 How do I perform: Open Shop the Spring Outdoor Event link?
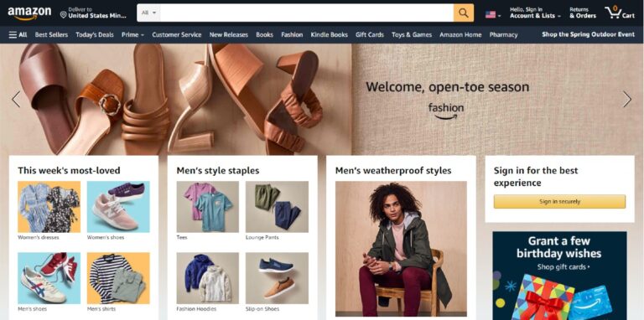[x=588, y=34]
